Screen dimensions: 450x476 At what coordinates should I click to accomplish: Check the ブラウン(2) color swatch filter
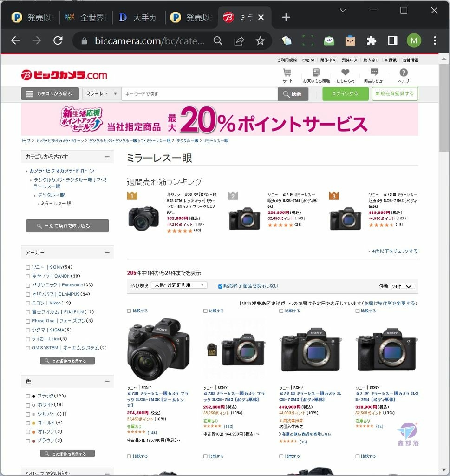[x=28, y=441]
